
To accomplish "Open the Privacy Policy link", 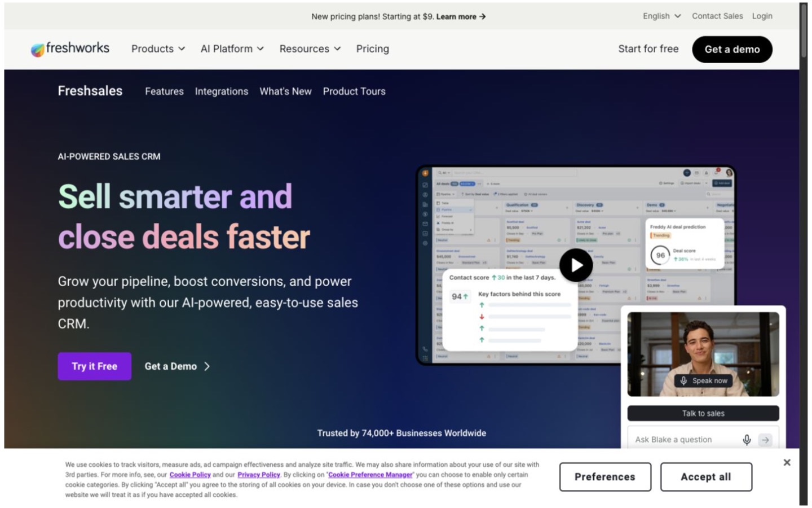I will point(259,475).
